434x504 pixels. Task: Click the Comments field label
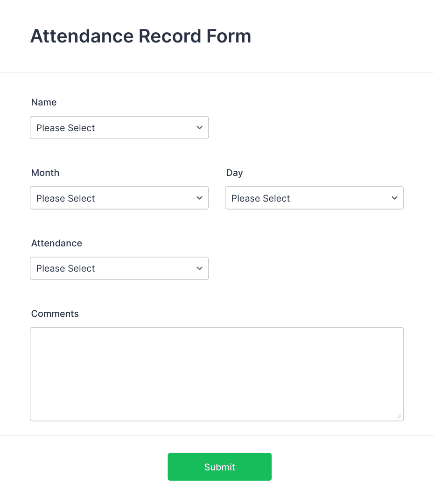pos(55,314)
